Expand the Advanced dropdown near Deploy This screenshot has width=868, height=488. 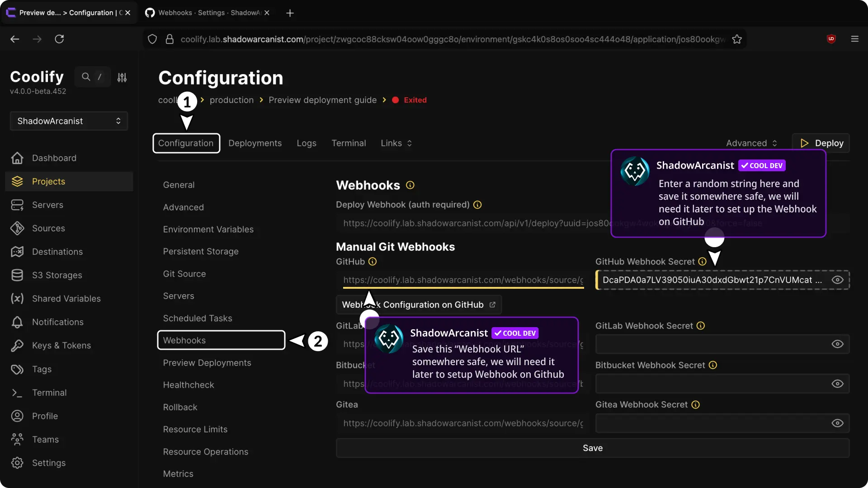pyautogui.click(x=751, y=143)
